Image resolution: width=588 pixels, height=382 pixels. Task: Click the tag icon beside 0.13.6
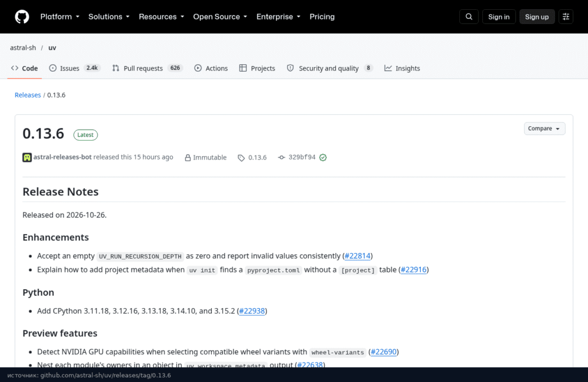[x=241, y=158]
